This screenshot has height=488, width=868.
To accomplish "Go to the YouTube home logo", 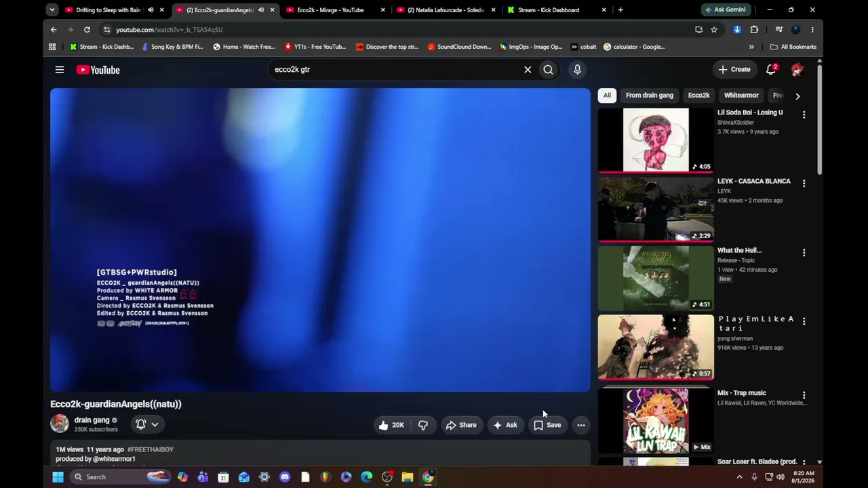I will [x=98, y=70].
